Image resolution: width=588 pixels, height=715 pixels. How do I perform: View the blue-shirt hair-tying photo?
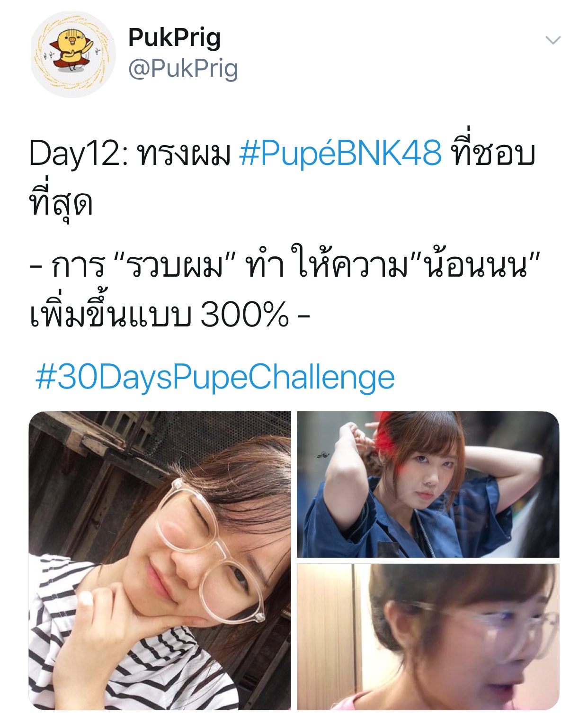pyautogui.click(x=428, y=484)
